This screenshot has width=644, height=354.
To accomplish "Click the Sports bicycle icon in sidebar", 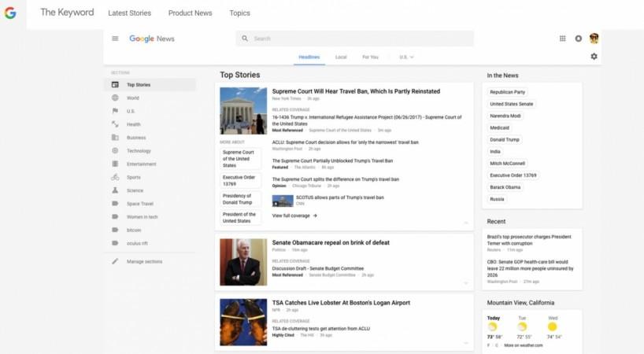I will 115,177.
